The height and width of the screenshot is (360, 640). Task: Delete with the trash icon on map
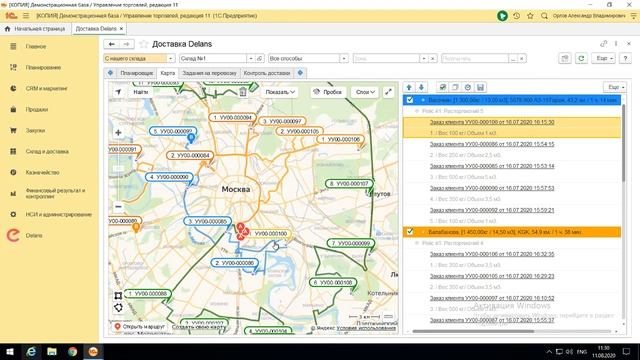[242, 92]
